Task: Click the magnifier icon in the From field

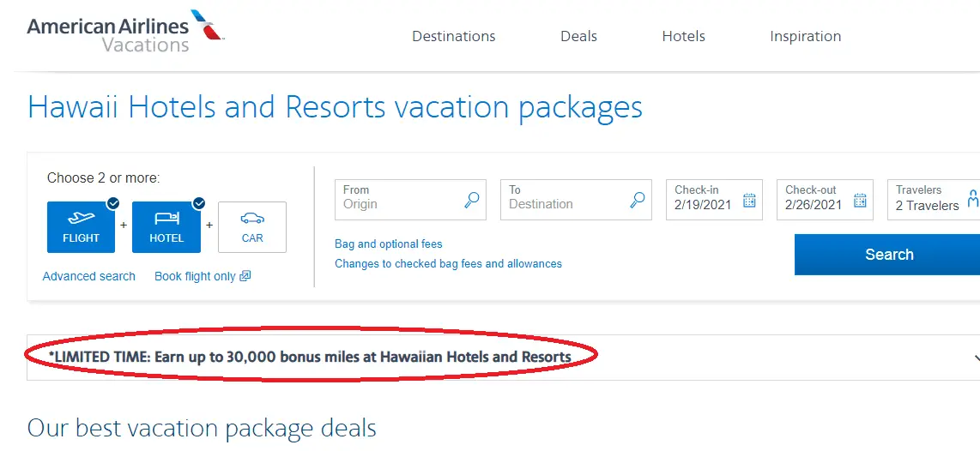Action: 472,200
